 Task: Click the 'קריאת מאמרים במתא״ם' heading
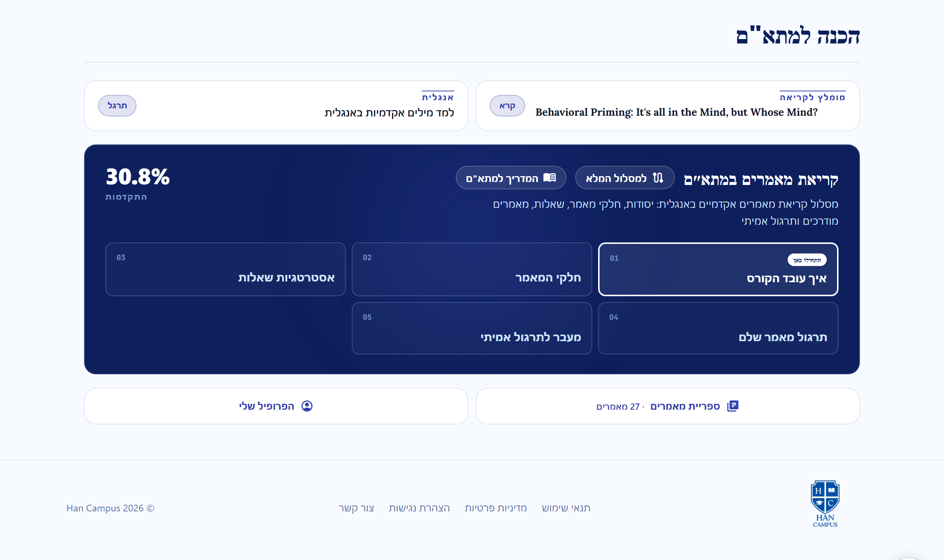(x=761, y=179)
